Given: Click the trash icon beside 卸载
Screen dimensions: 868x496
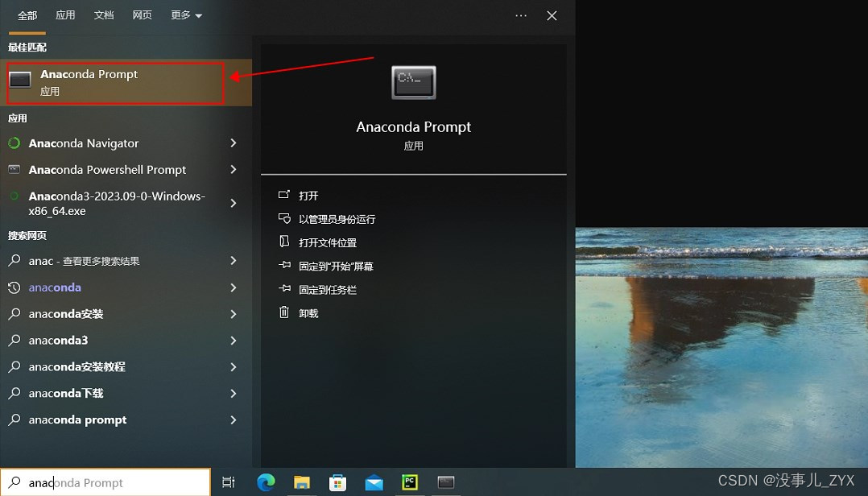Looking at the screenshot, I should click(284, 312).
